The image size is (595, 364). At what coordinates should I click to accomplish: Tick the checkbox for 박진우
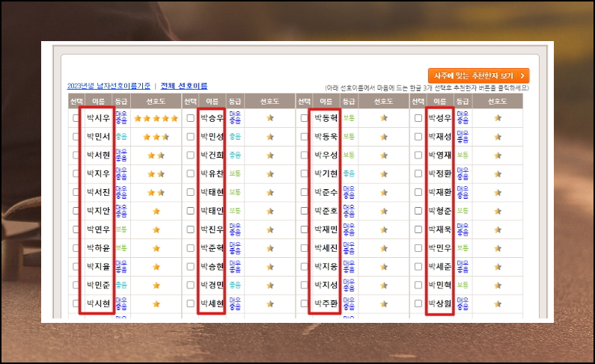click(191, 229)
